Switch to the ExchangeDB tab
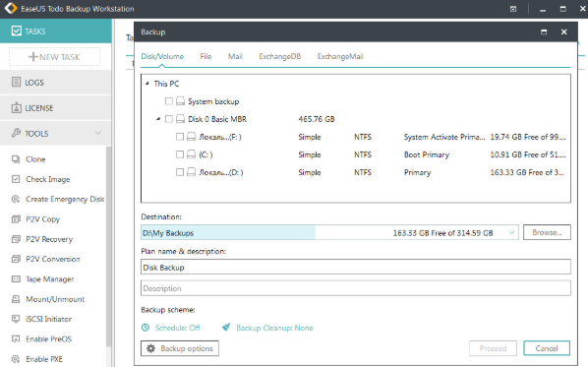The height and width of the screenshot is (367, 588). 280,57
